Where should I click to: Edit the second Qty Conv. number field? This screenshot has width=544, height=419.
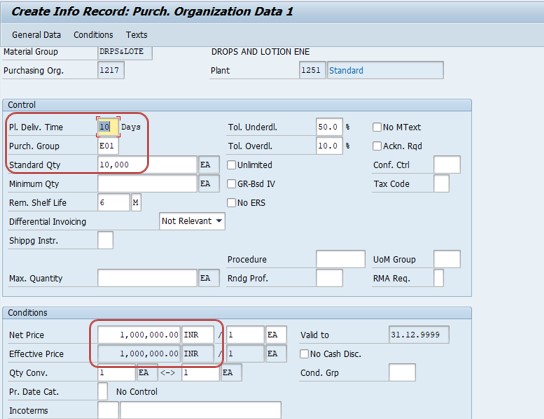[201, 373]
